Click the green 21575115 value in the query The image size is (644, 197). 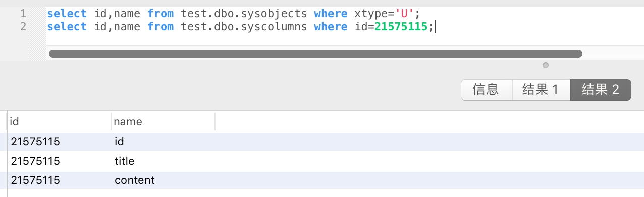401,27
